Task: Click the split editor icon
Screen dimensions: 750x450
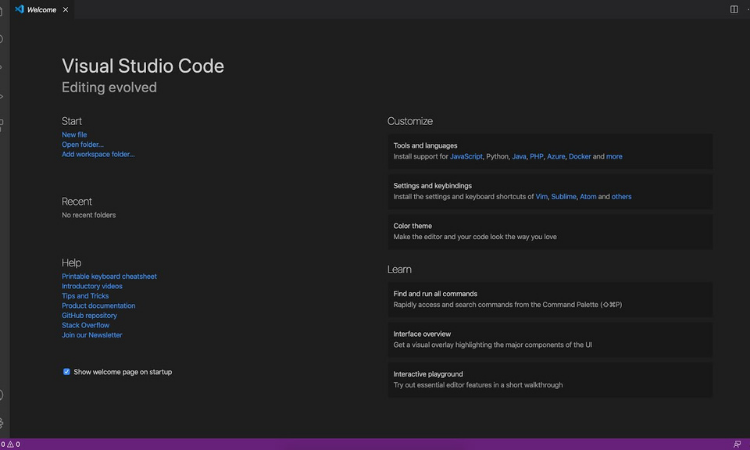Action: click(x=734, y=9)
